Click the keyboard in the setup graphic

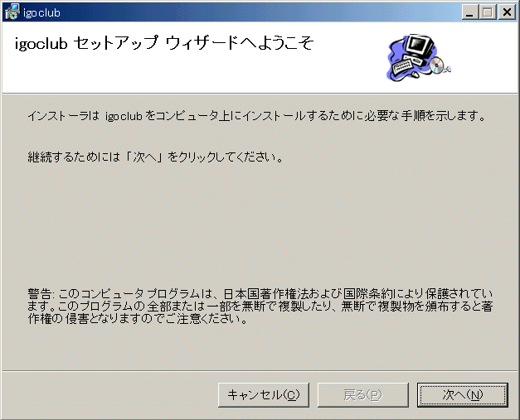402,66
